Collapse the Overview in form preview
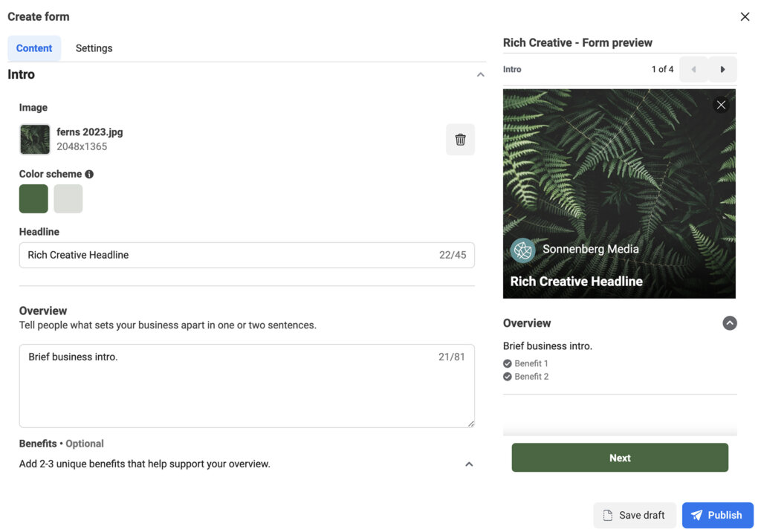761x532 pixels. click(x=730, y=323)
